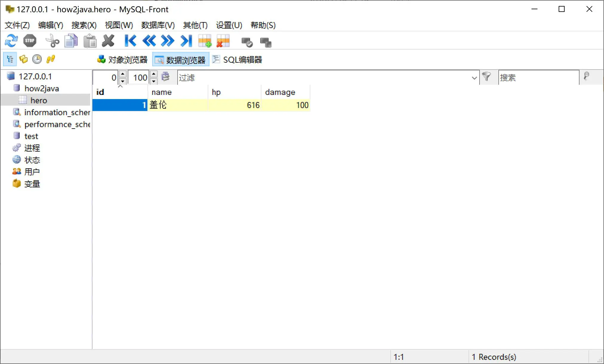Click the Stop icon in the toolbar

point(30,41)
